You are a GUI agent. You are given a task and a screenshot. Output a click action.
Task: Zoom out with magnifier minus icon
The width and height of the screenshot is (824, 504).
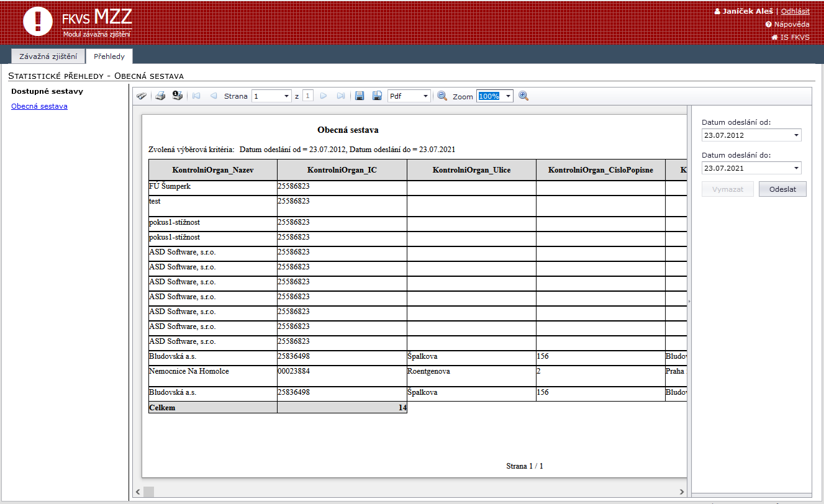[x=442, y=96]
